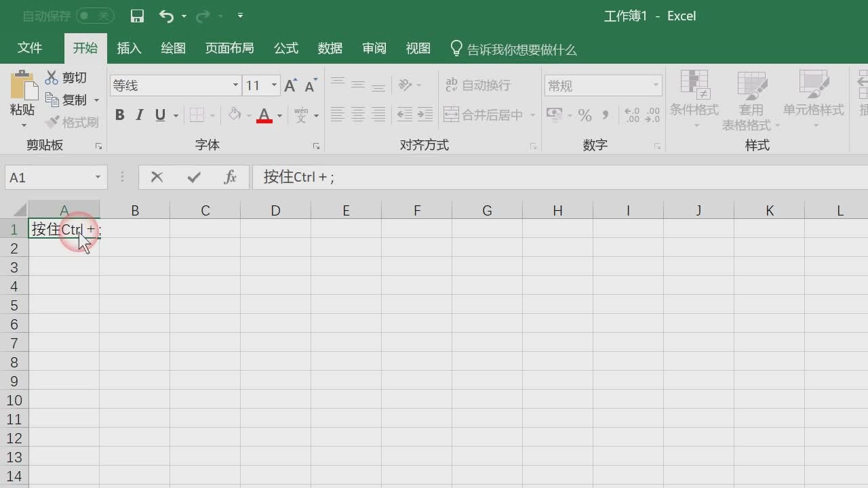
Task: Click the align left icon
Action: 337,115
